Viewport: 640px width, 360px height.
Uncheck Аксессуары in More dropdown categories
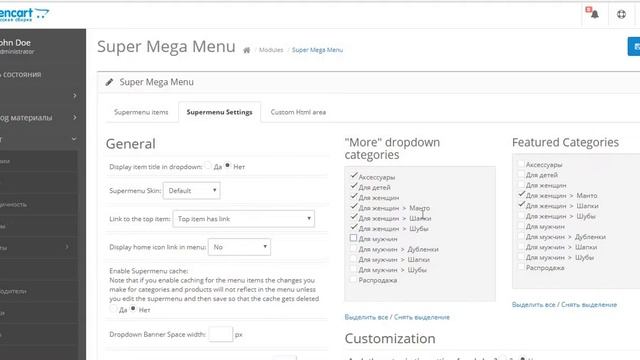353,176
